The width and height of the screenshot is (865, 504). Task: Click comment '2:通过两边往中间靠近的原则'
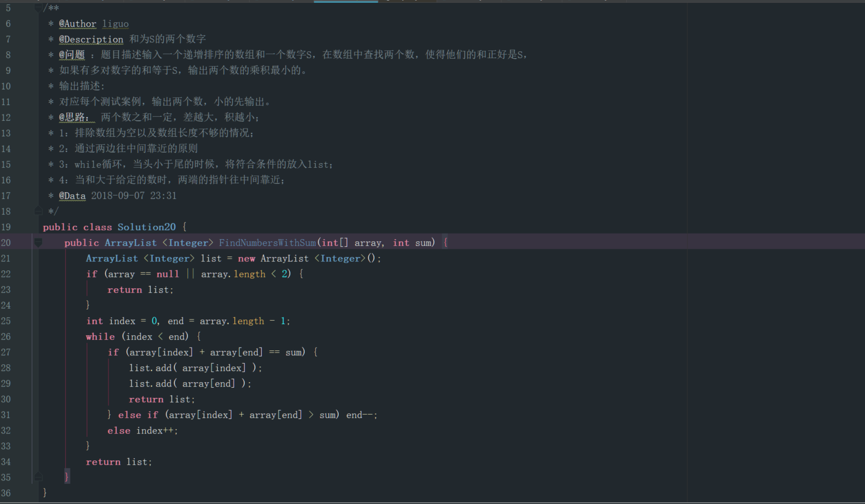(128, 149)
